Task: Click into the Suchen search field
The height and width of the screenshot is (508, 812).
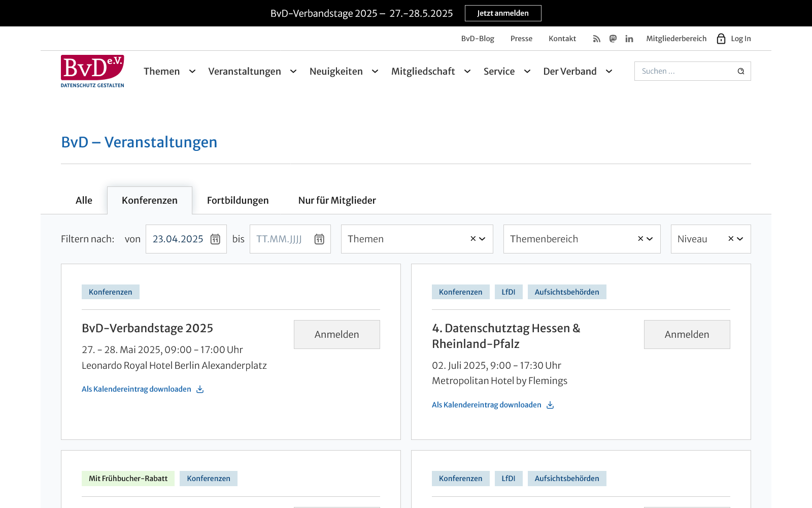Action: (x=685, y=71)
